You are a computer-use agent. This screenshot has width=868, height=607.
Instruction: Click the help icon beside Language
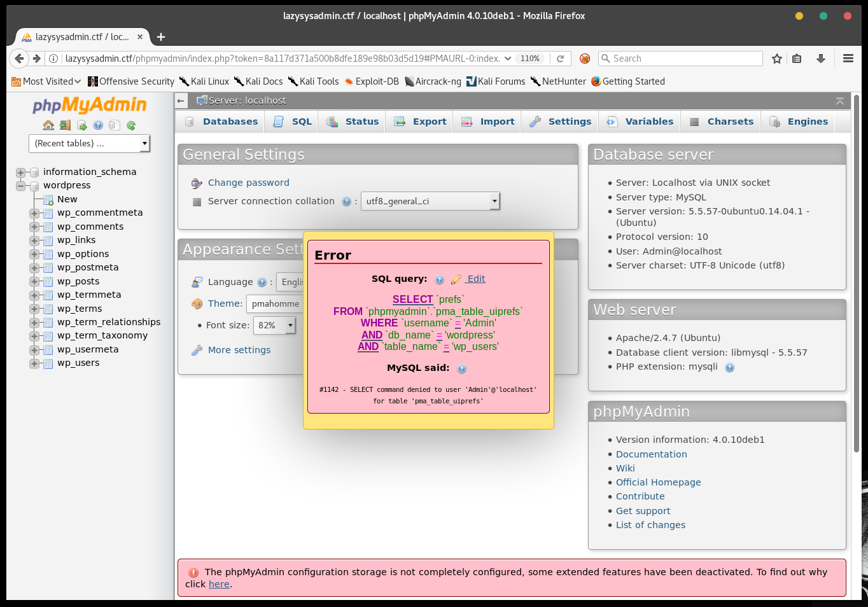(x=262, y=283)
